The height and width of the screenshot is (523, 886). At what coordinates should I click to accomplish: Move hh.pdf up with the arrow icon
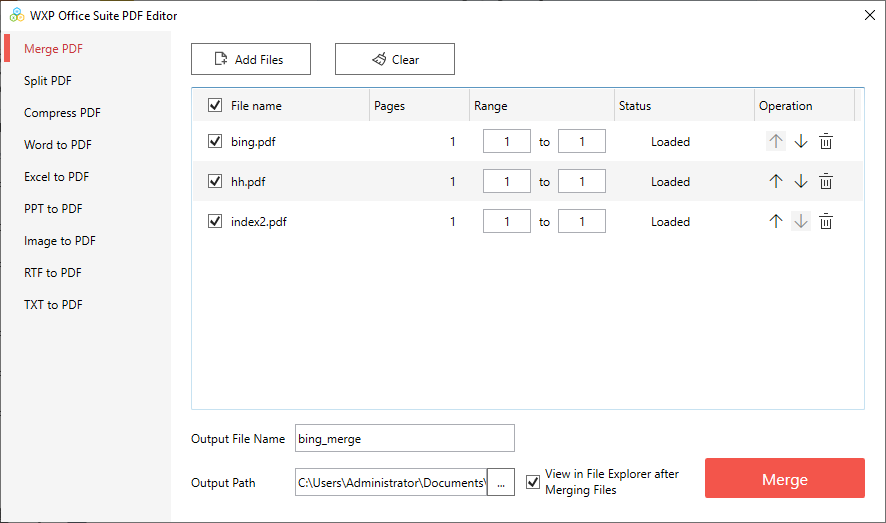click(x=776, y=181)
